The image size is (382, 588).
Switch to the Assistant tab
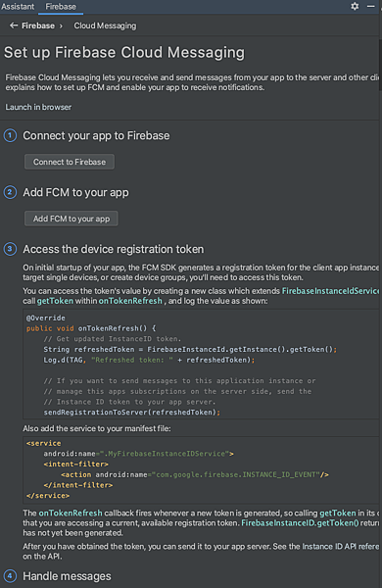[18, 7]
